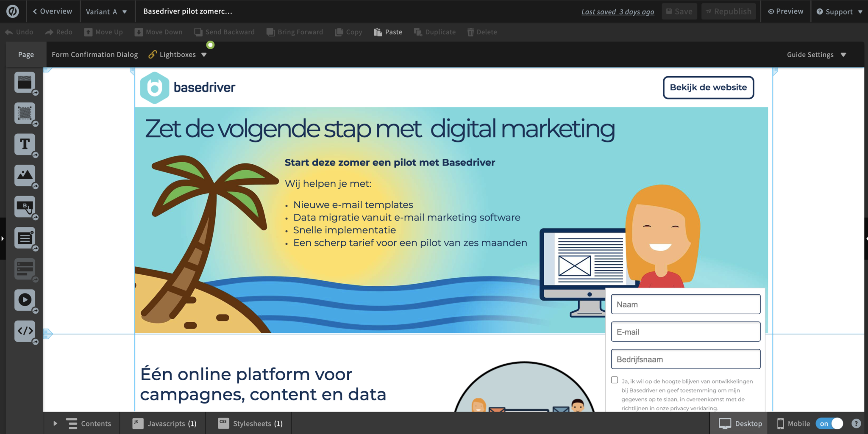This screenshot has width=868, height=434.
Task: Click Paste in the toolbar
Action: pyautogui.click(x=388, y=32)
